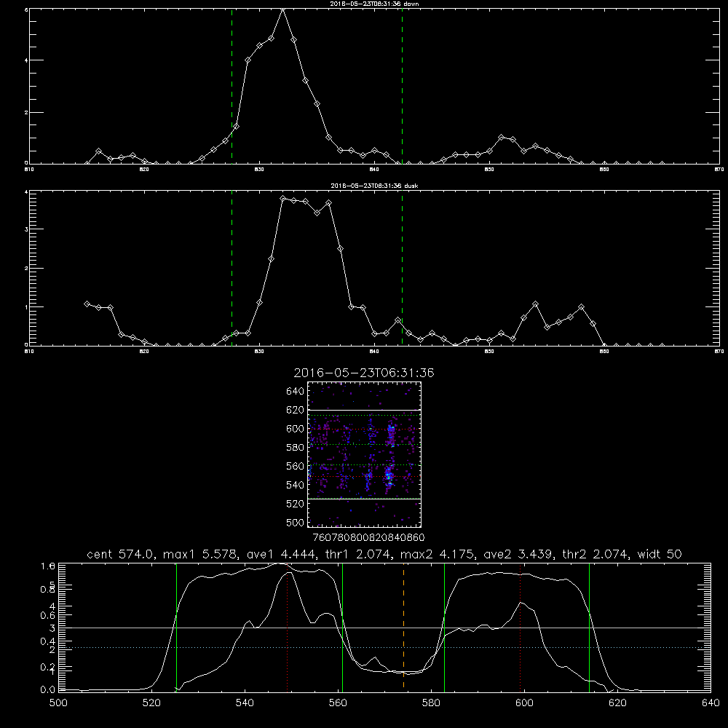The height and width of the screenshot is (728, 728).
Task: Open the small color heatmap image
Action: 365,454
